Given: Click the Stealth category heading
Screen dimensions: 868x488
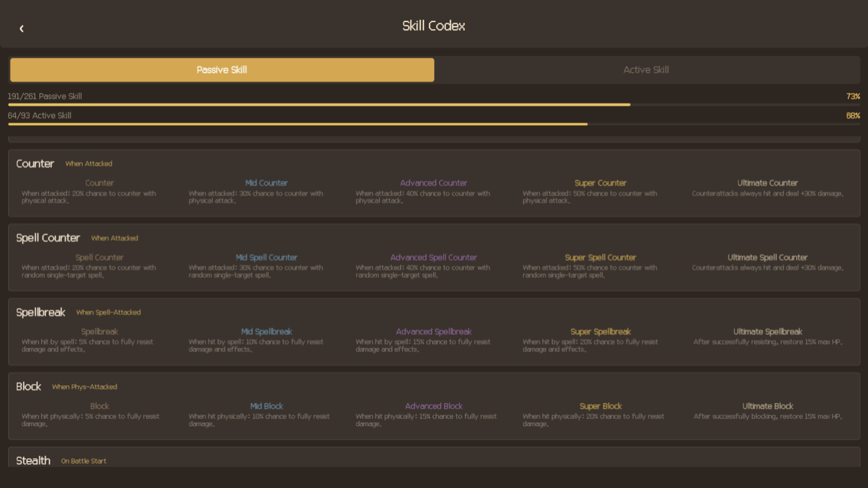Looking at the screenshot, I should pos(33,461).
